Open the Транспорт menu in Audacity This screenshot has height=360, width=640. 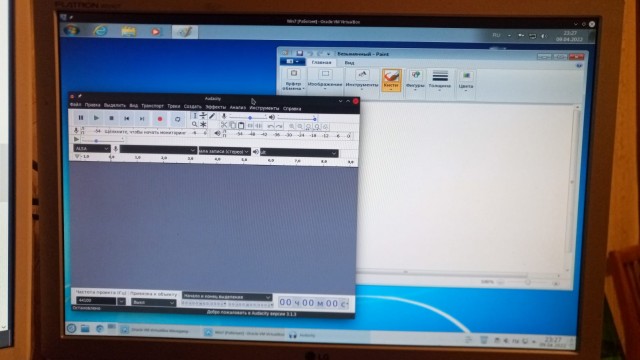[152, 106]
